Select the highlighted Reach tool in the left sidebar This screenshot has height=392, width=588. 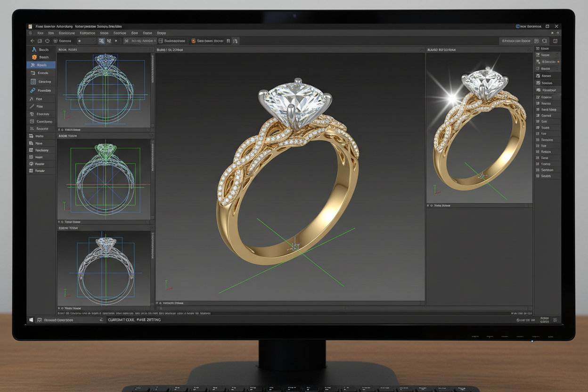(41, 65)
